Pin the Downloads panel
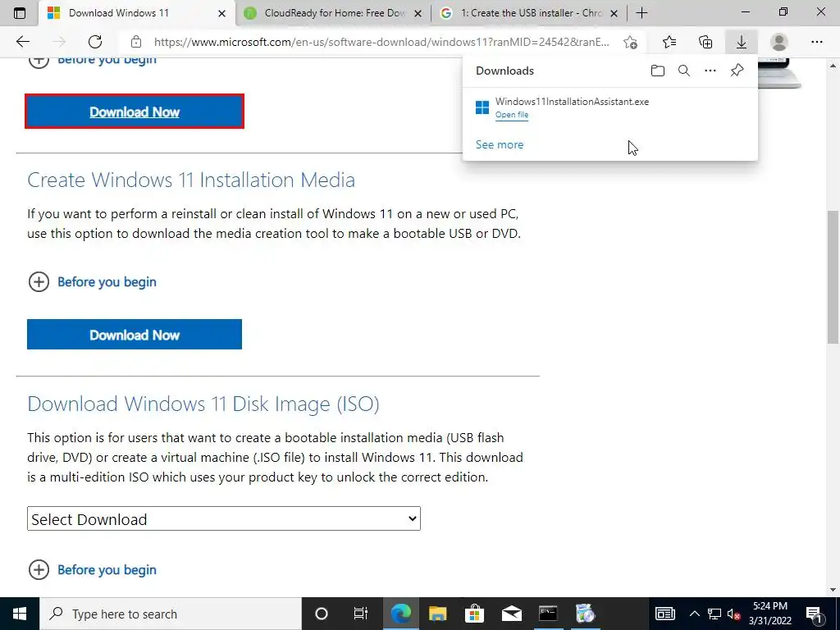 click(x=737, y=71)
